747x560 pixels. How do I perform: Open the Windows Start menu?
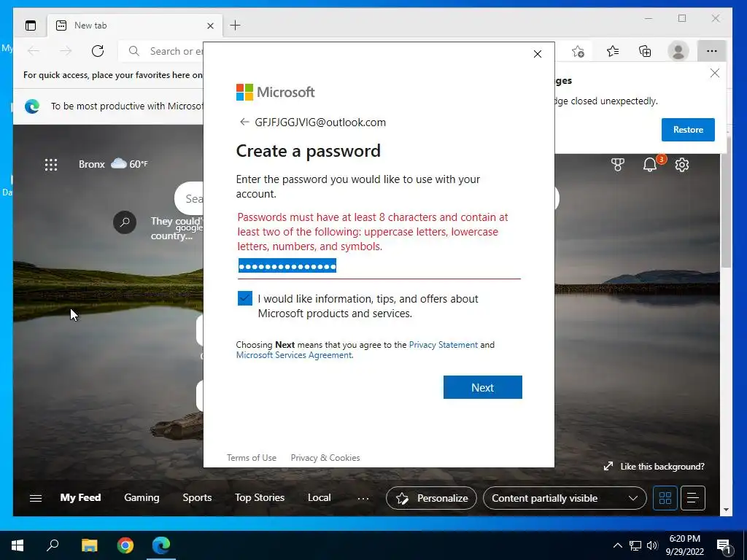(x=18, y=545)
